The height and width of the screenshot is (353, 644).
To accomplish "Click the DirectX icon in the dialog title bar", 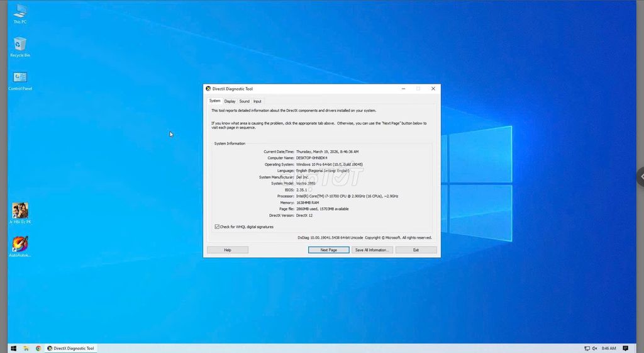I will [x=208, y=89].
